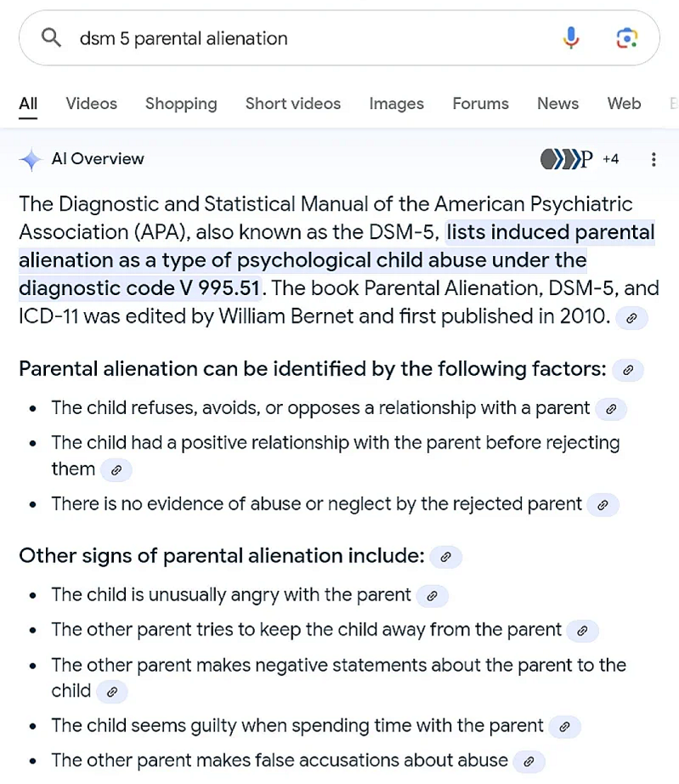Image resolution: width=679 pixels, height=784 pixels.
Task: Select the Short videos tab
Action: click(x=292, y=104)
